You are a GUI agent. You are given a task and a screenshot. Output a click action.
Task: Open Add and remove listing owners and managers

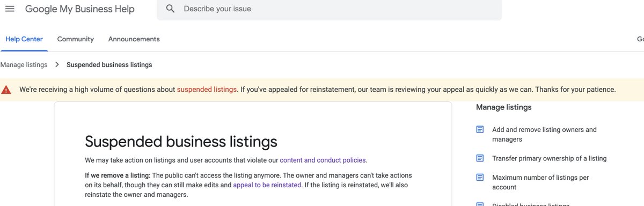pos(544,135)
